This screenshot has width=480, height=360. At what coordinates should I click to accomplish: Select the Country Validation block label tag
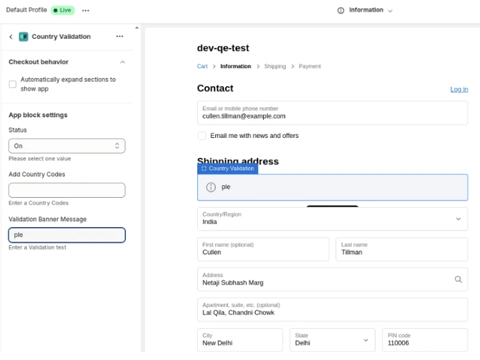click(228, 169)
